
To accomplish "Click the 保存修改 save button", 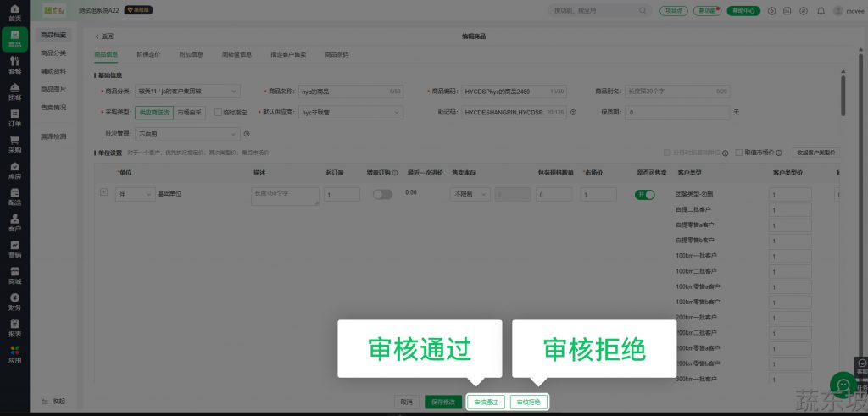I will pos(443,402).
